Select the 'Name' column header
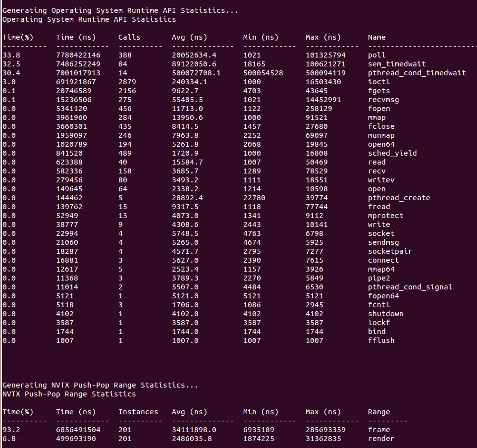 pyautogui.click(x=378, y=37)
